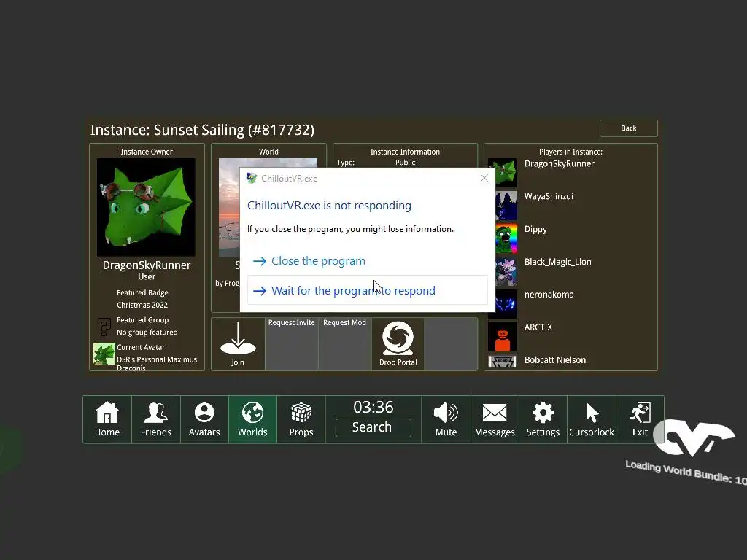Click DSR's Personal Maximus Draconis text
The width and height of the screenshot is (747, 560).
click(157, 363)
